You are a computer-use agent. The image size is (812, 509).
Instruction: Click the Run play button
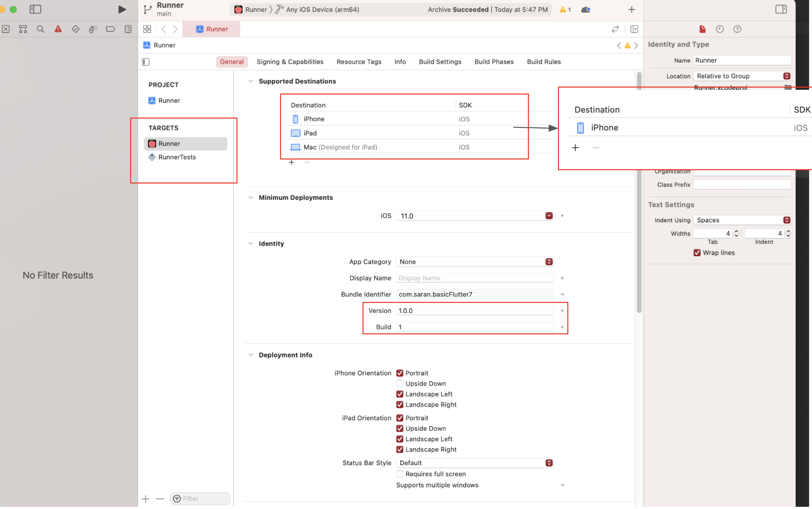point(122,10)
